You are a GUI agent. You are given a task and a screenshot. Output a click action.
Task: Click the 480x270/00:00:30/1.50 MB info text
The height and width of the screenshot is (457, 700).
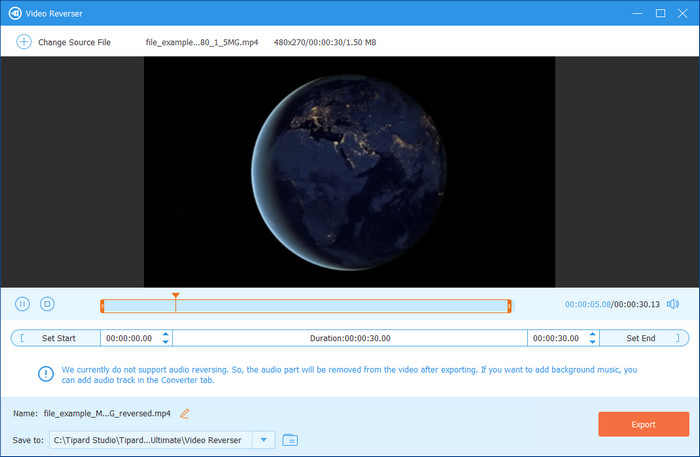point(325,42)
